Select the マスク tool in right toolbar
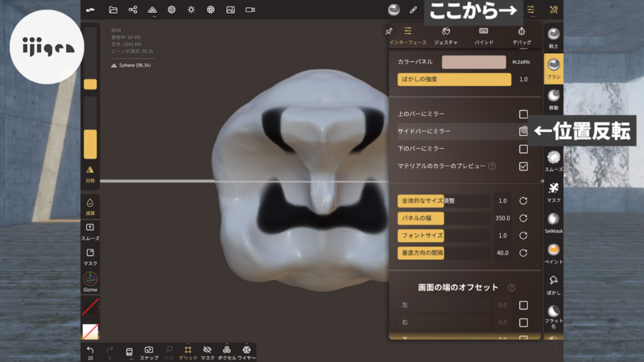The image size is (644, 362). 554,192
